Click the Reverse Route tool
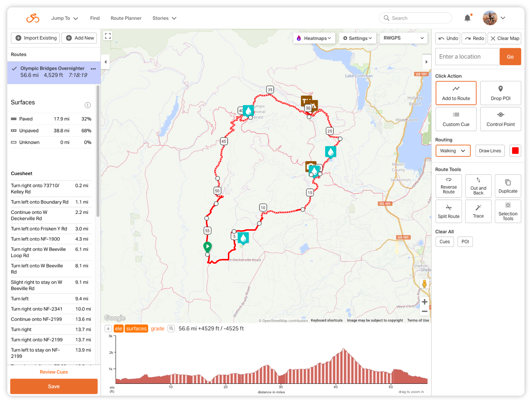This screenshot has height=403, width=532. [448, 186]
